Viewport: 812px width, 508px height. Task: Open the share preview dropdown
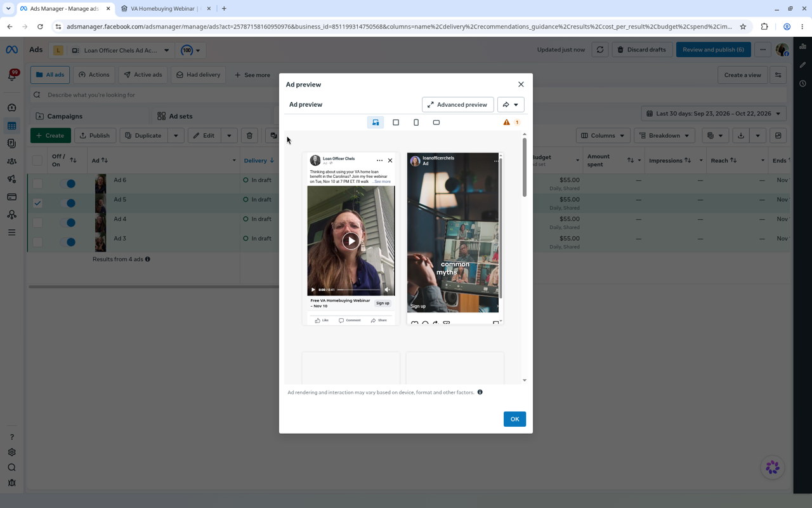511,105
